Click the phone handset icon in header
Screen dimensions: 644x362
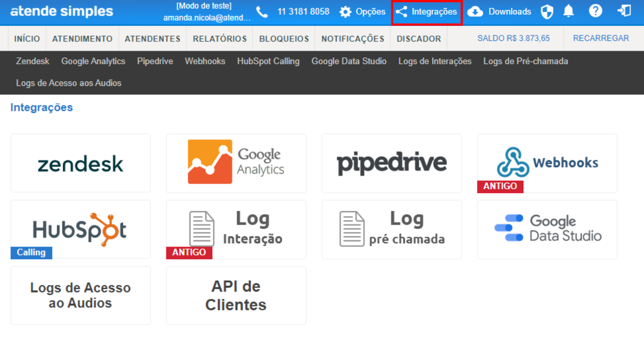[262, 12]
